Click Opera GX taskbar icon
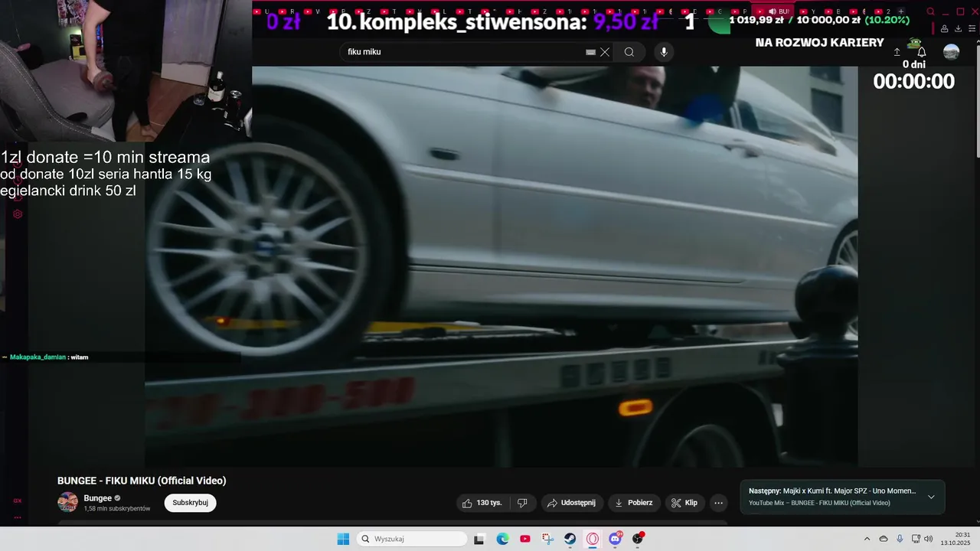 pyautogui.click(x=593, y=539)
